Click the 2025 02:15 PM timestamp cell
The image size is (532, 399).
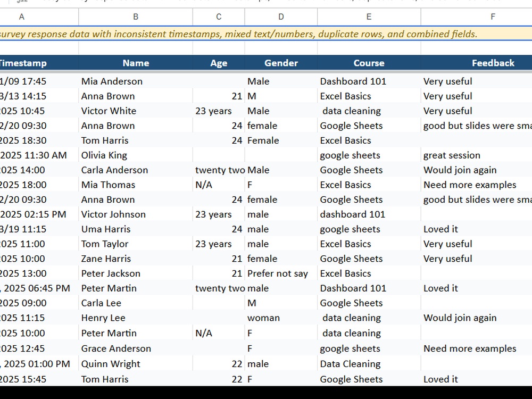coord(39,214)
